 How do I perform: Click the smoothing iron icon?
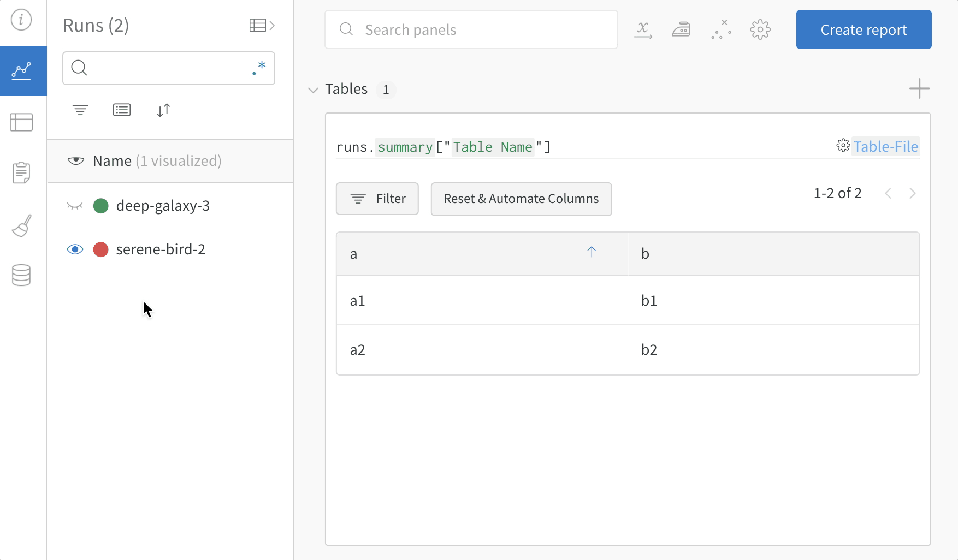point(681,29)
